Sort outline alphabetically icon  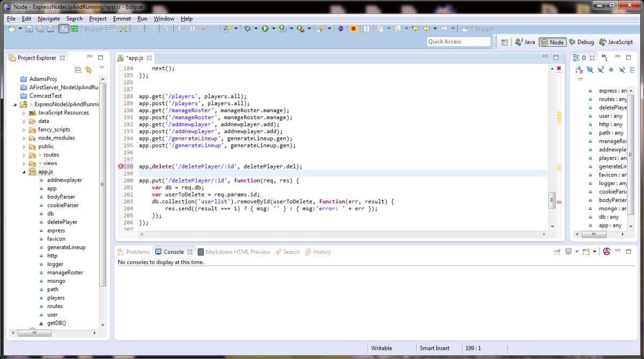pos(579,70)
